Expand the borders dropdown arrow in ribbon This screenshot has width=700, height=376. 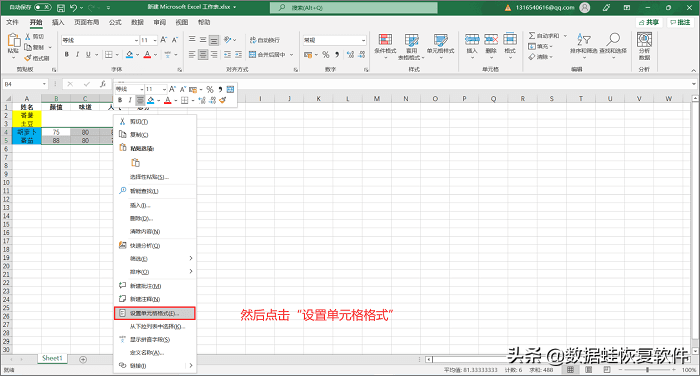coord(117,54)
